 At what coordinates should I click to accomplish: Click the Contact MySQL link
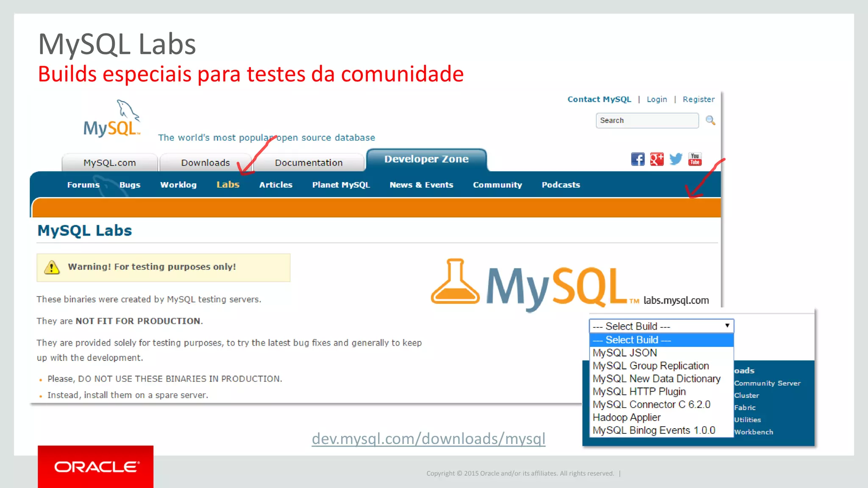(599, 99)
